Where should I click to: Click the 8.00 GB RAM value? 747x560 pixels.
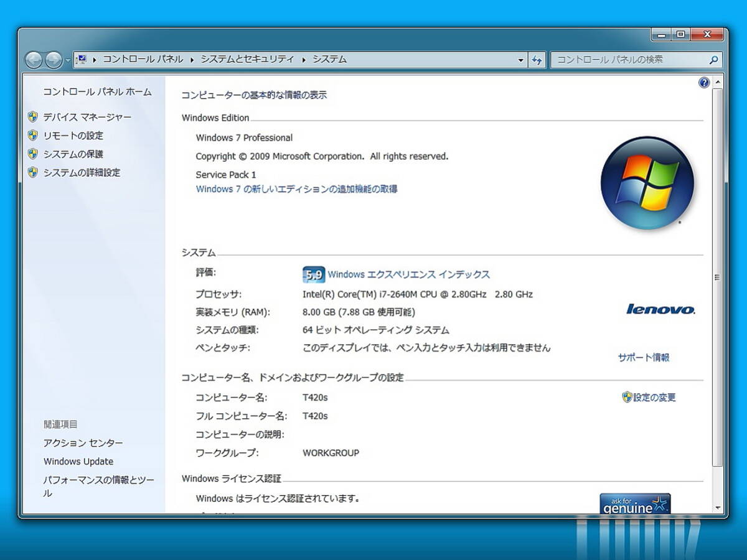click(x=359, y=312)
